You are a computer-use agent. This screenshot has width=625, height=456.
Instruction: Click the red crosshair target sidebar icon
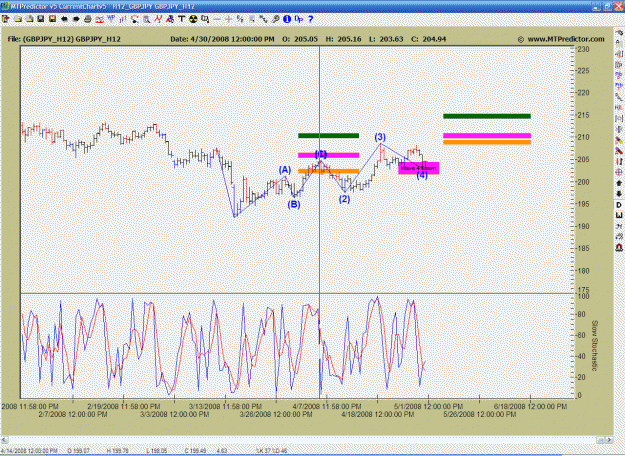coord(619,172)
